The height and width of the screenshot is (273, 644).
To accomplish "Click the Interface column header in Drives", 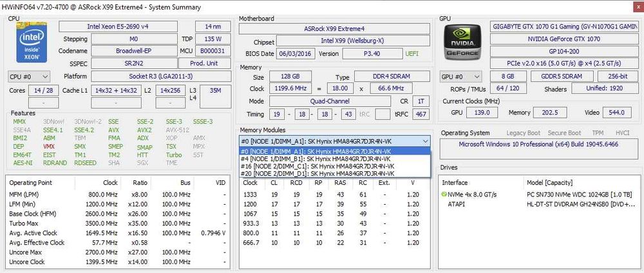I will (455, 183).
